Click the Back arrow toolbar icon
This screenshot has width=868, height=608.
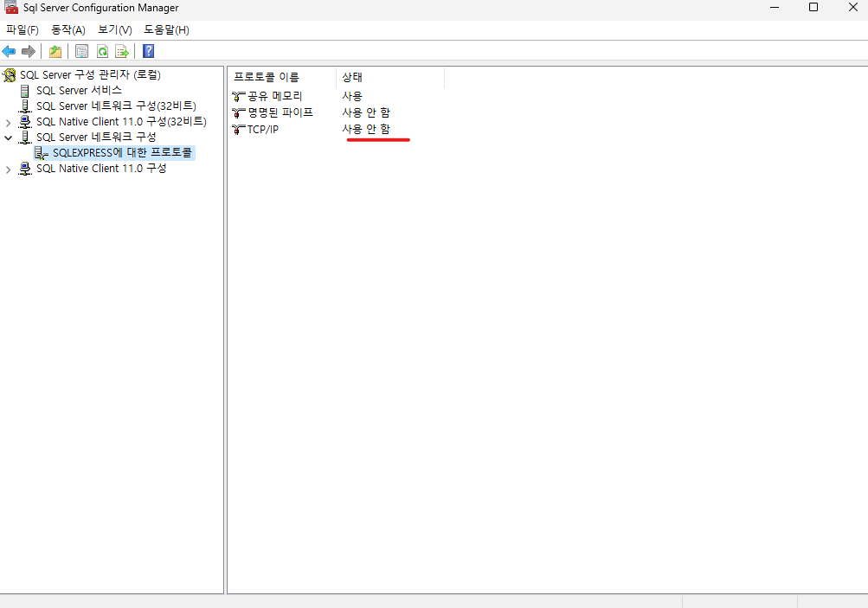tap(9, 51)
